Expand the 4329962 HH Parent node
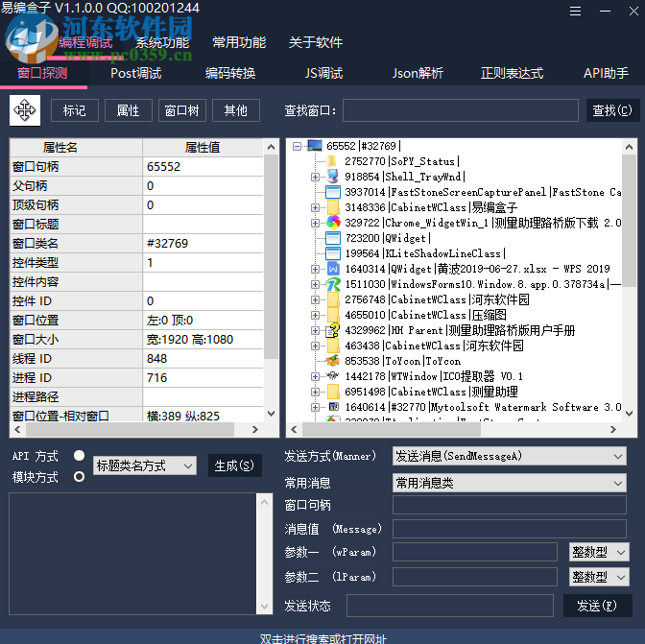Screen dimensions: 645x644 [x=315, y=330]
